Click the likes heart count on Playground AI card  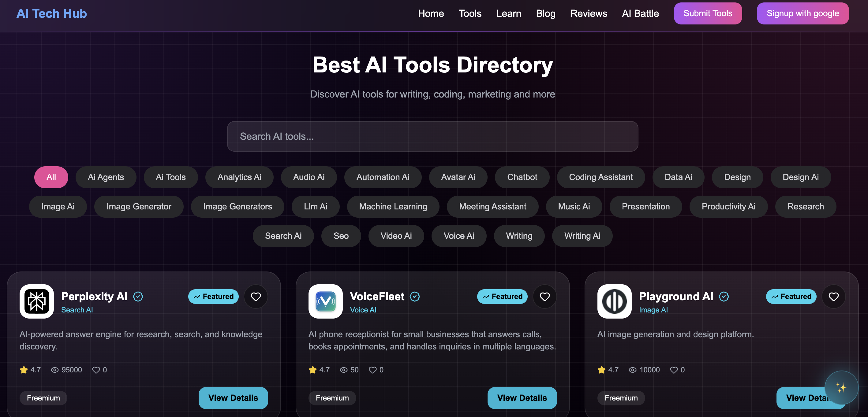pyautogui.click(x=677, y=370)
